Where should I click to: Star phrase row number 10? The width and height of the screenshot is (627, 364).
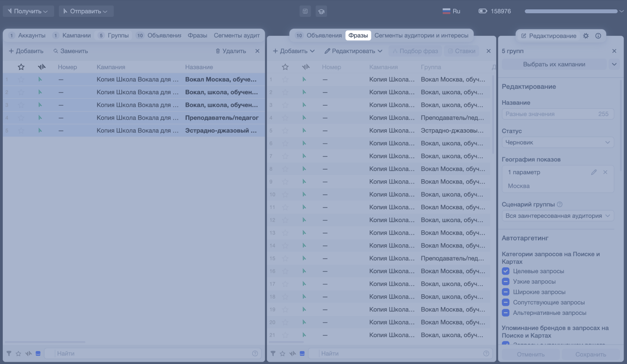(285, 194)
